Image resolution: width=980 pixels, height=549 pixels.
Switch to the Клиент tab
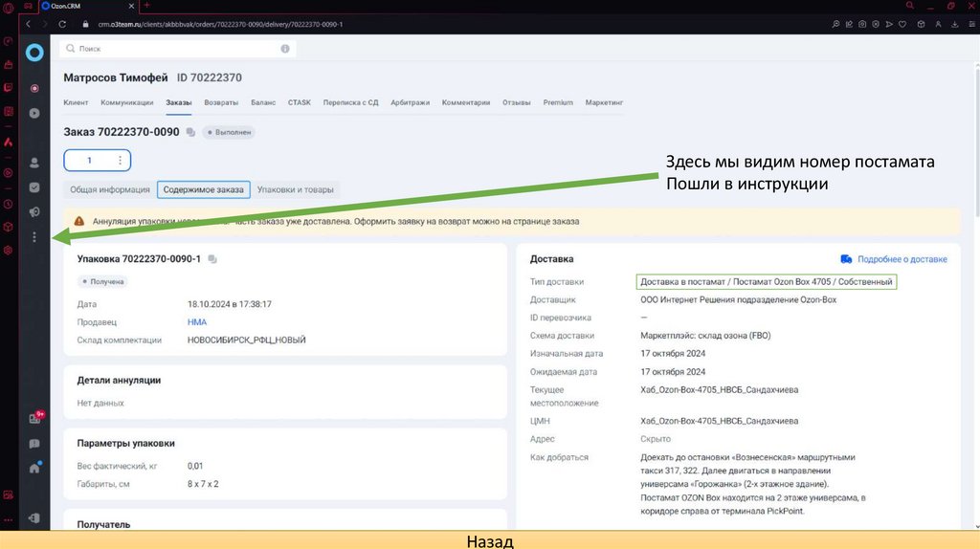(x=76, y=102)
